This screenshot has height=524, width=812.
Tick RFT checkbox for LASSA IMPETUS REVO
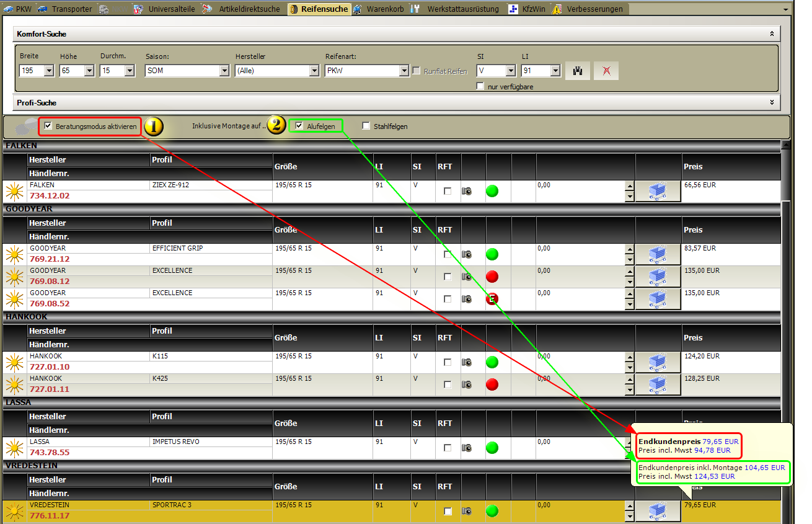(x=448, y=448)
